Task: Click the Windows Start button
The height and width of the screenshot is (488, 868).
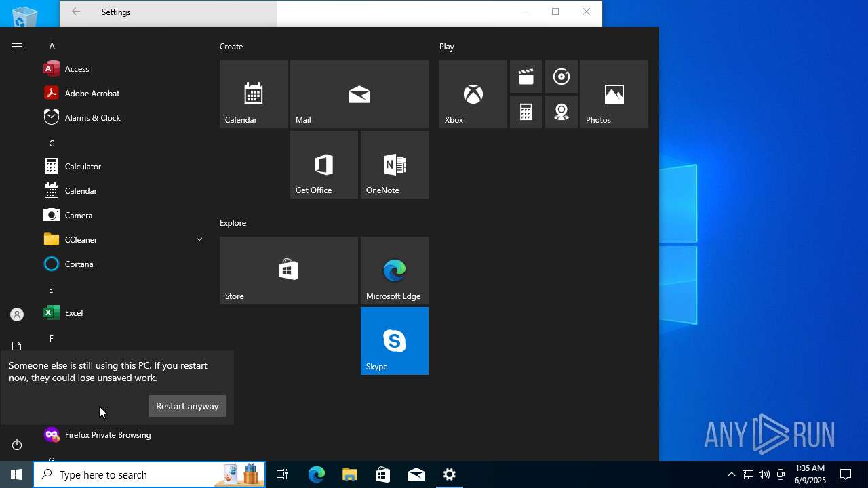Action: coord(16,474)
